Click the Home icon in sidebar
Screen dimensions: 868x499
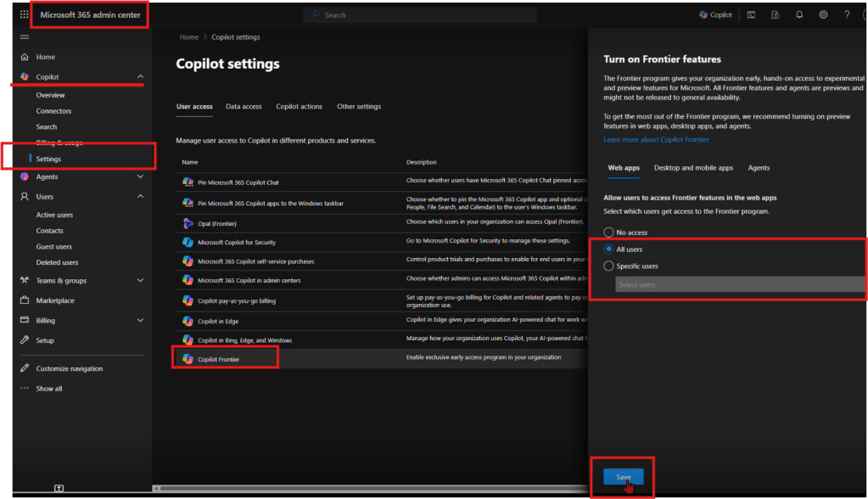25,57
